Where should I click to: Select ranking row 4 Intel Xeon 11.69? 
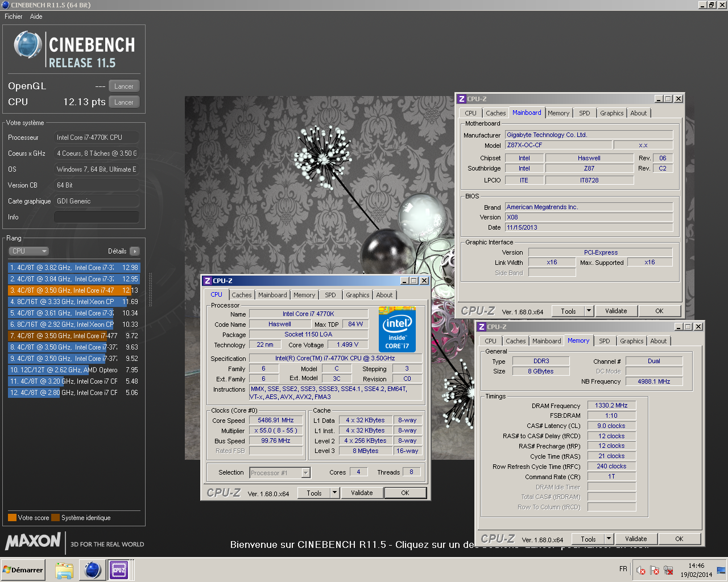point(74,302)
